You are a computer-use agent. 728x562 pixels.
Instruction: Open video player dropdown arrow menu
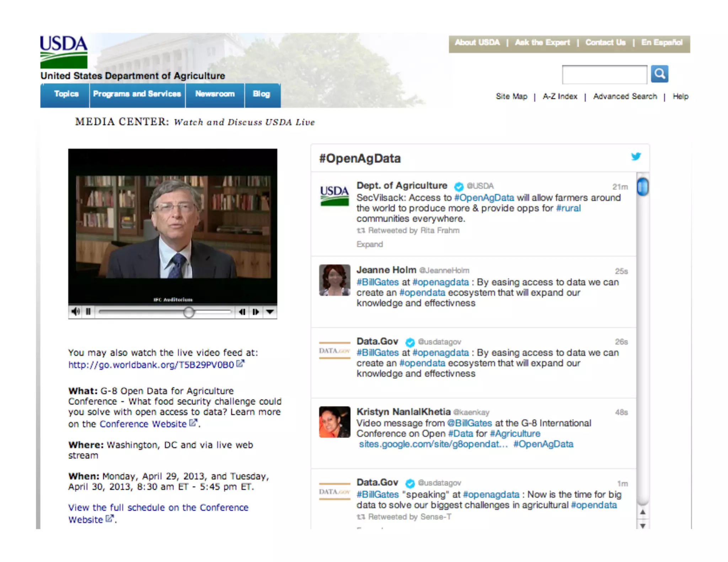point(270,312)
